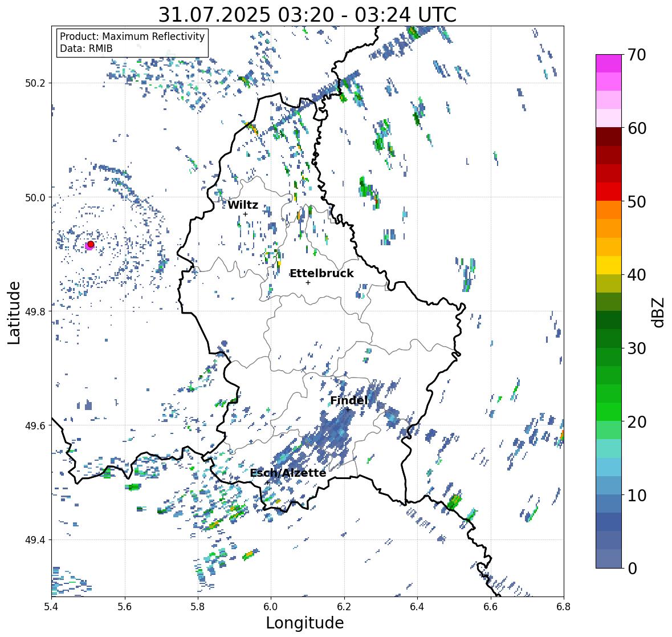The width and height of the screenshot is (672, 637).
Task: Click the 6.0 longitude tick label
Action: [271, 606]
